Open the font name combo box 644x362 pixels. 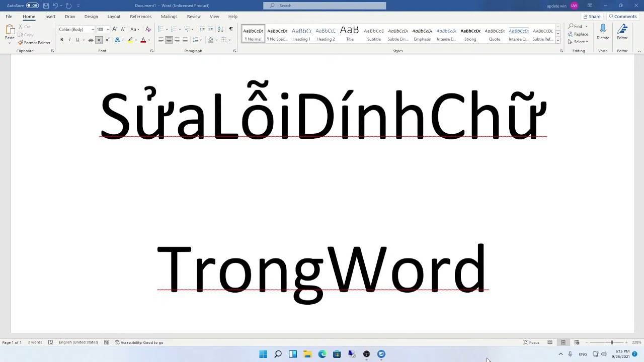pyautogui.click(x=76, y=29)
